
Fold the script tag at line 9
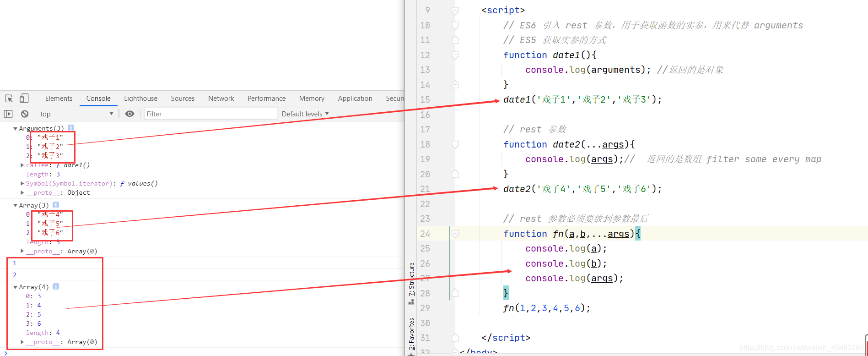(x=455, y=10)
